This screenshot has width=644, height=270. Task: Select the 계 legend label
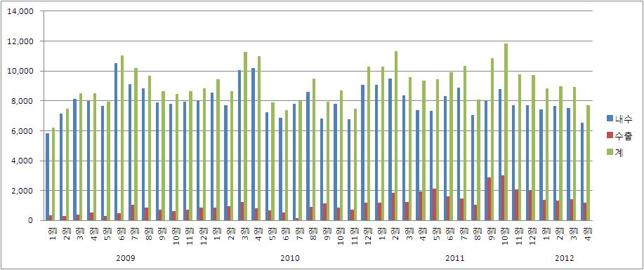[x=619, y=152]
